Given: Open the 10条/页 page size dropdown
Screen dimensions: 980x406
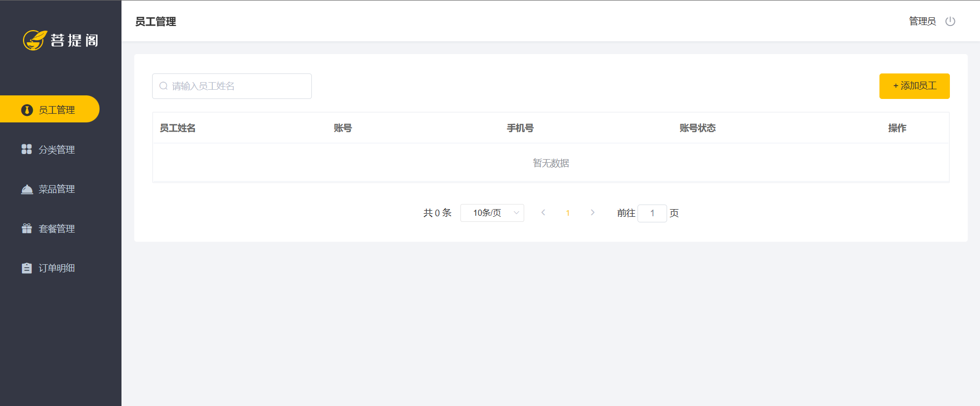Looking at the screenshot, I should [x=492, y=213].
